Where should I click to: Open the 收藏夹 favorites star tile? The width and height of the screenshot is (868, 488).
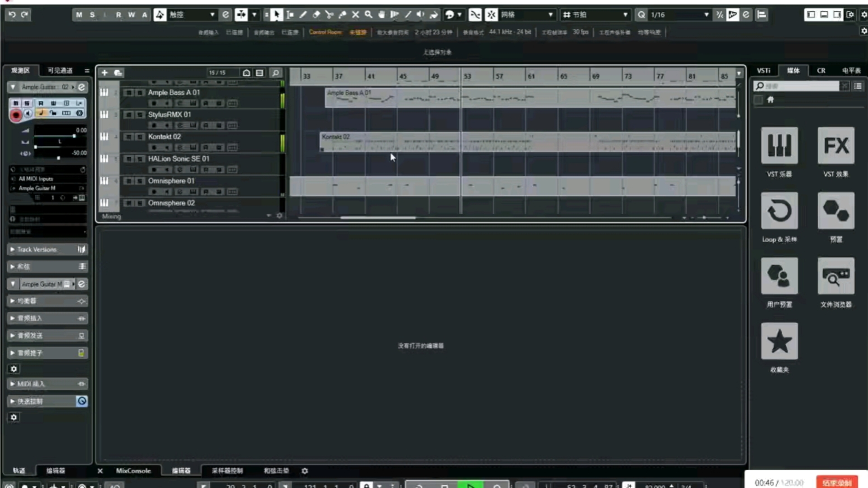click(x=779, y=341)
